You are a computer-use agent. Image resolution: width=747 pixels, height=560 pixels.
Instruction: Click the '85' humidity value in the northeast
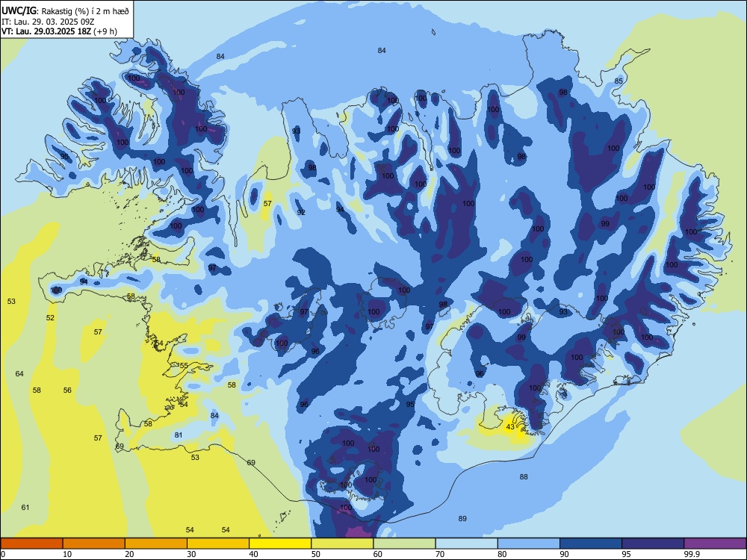pos(619,81)
